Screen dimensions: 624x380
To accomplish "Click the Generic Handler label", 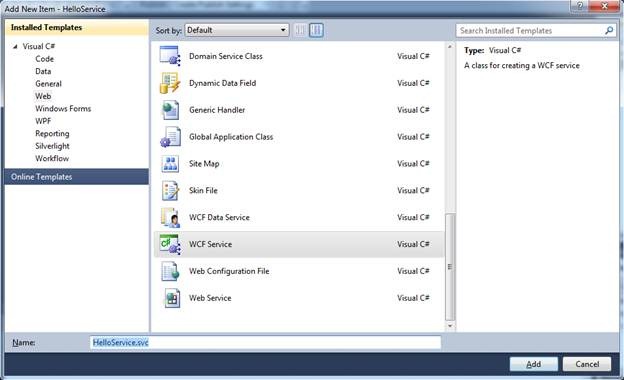I will 217,110.
